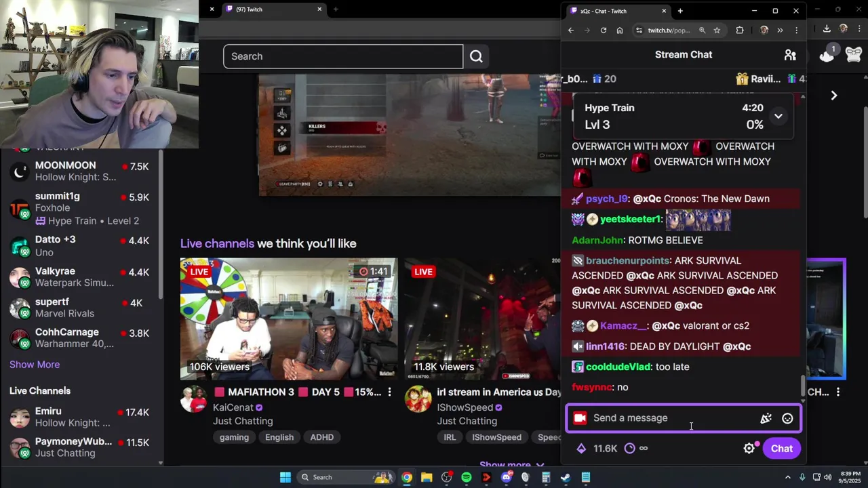The width and height of the screenshot is (868, 488).
Task: Open the emote picker smiley in chat
Action: tap(787, 418)
